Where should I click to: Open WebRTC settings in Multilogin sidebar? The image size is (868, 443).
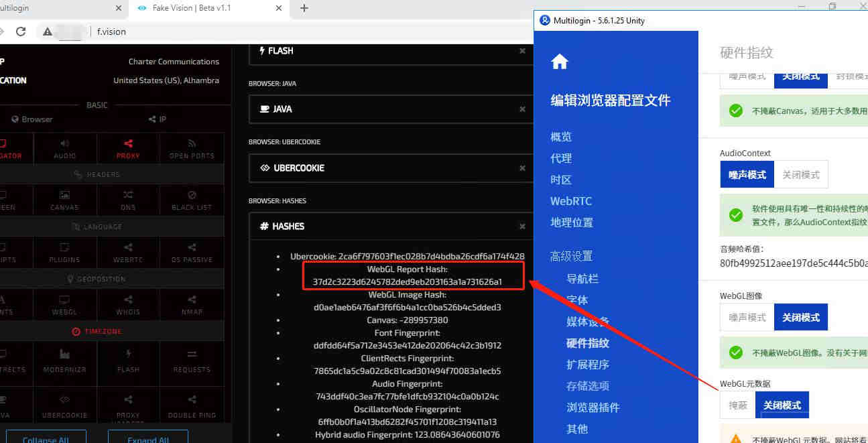(571, 201)
